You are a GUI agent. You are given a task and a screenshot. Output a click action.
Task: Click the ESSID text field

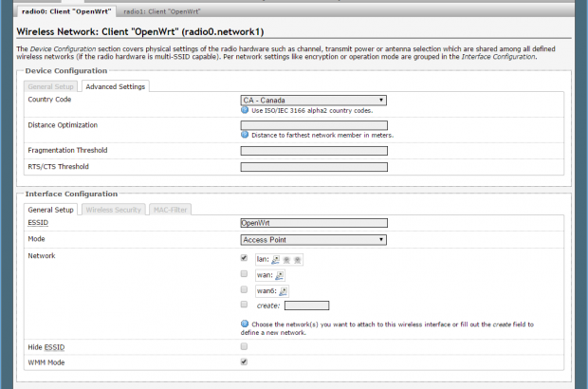[314, 223]
